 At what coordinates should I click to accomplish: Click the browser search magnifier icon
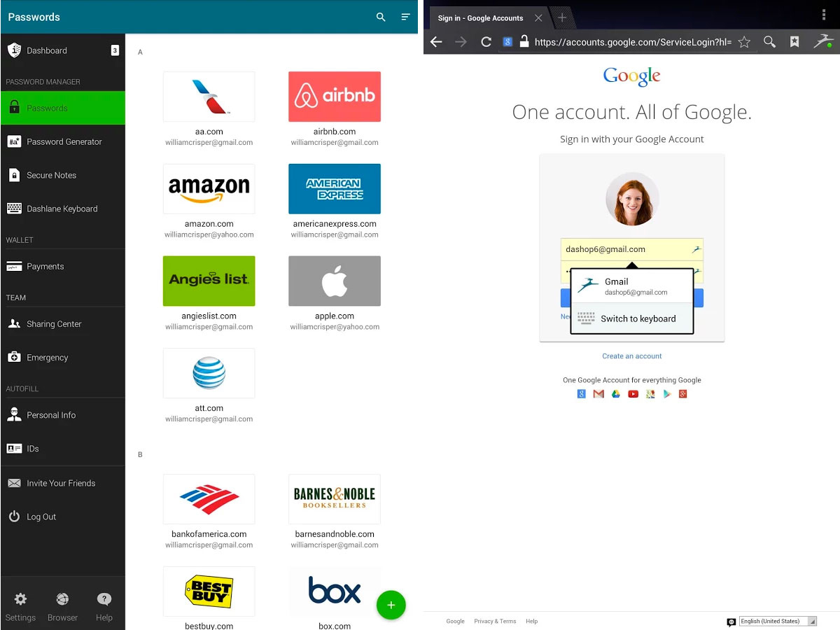point(769,42)
